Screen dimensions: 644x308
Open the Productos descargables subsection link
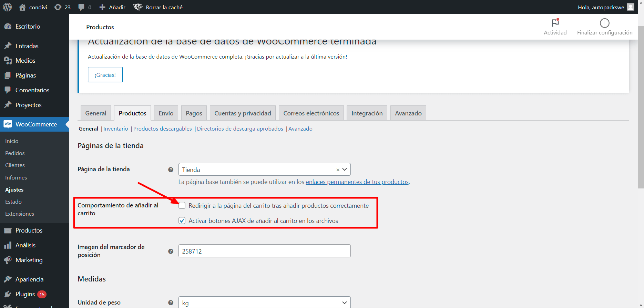(x=163, y=129)
